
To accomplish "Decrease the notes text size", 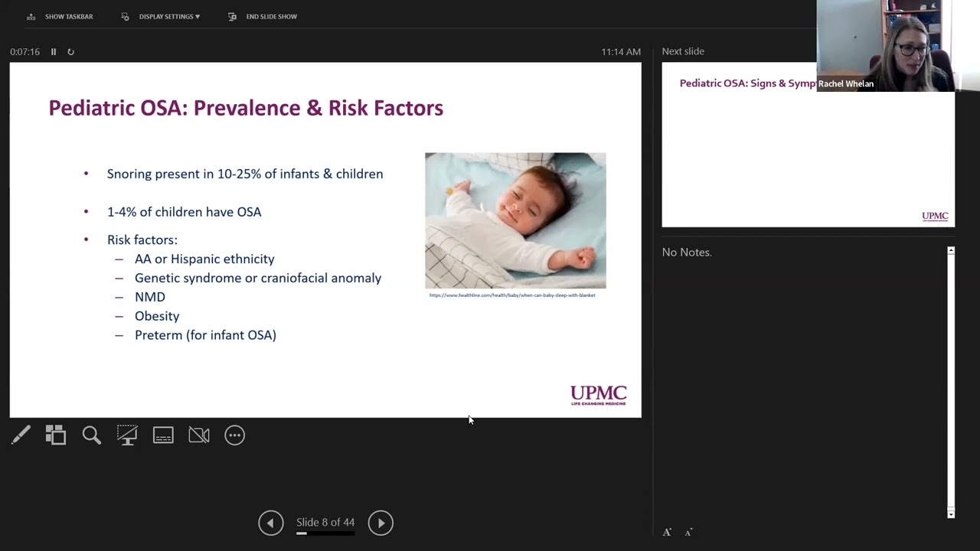I will (x=688, y=532).
